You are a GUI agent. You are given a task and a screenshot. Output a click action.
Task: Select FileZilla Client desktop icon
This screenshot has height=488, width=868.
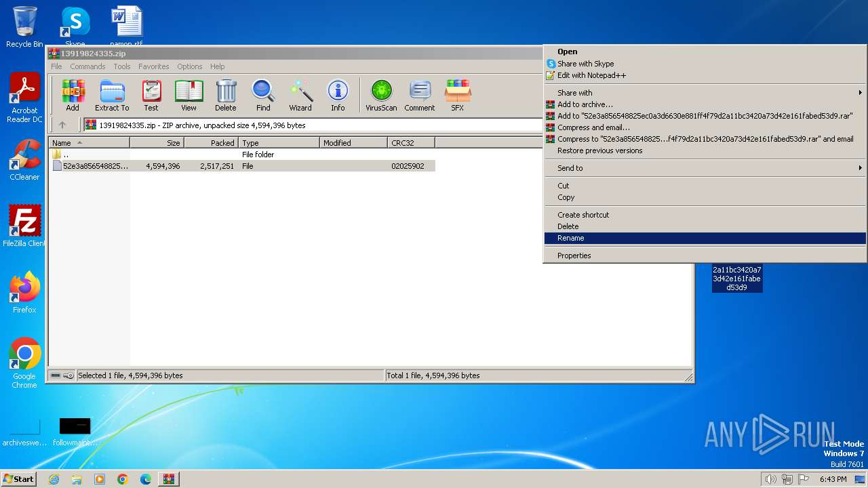[24, 226]
